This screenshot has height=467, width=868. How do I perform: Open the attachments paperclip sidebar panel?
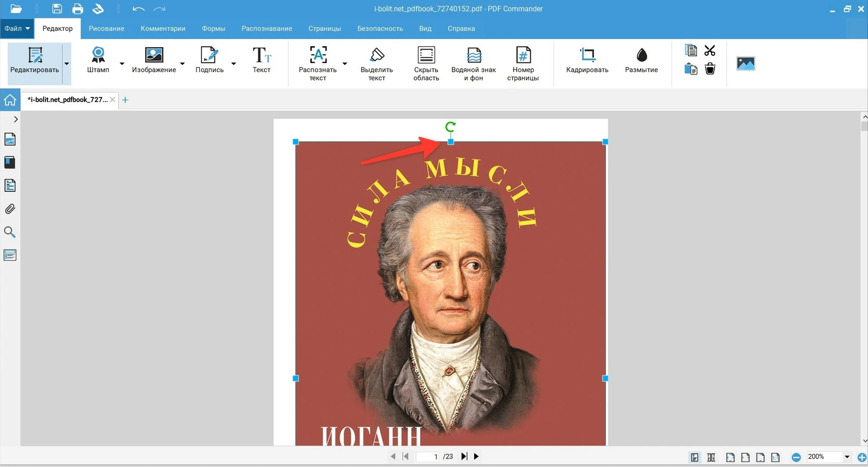10,209
